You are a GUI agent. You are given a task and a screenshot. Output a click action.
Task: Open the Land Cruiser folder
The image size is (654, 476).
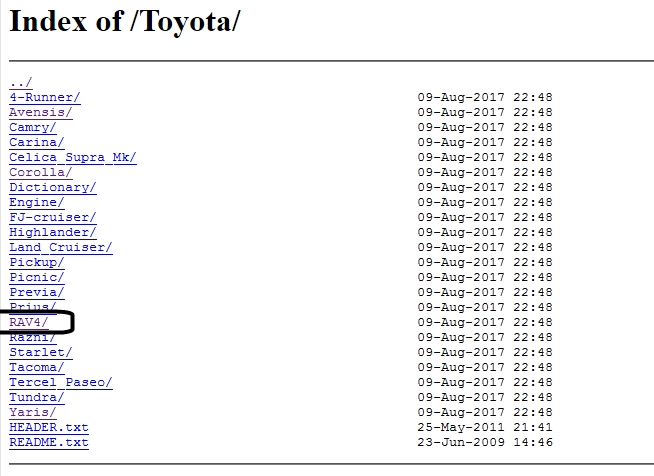60,247
